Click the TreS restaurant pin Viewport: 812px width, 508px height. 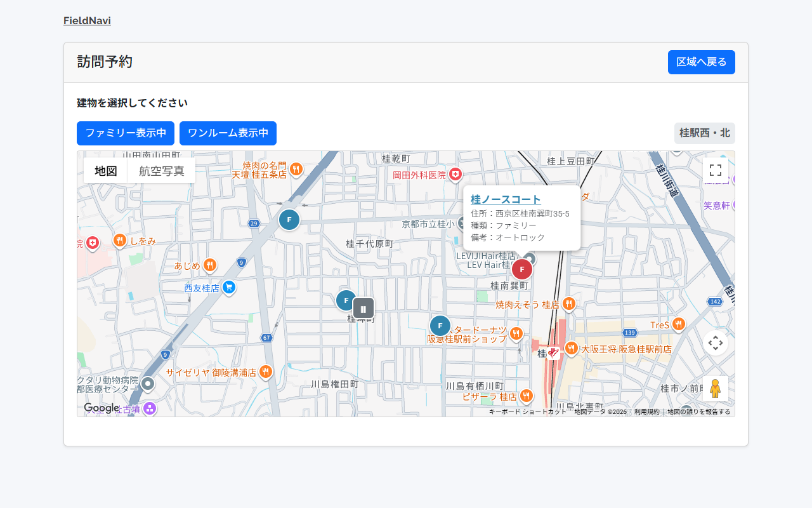[678, 324]
